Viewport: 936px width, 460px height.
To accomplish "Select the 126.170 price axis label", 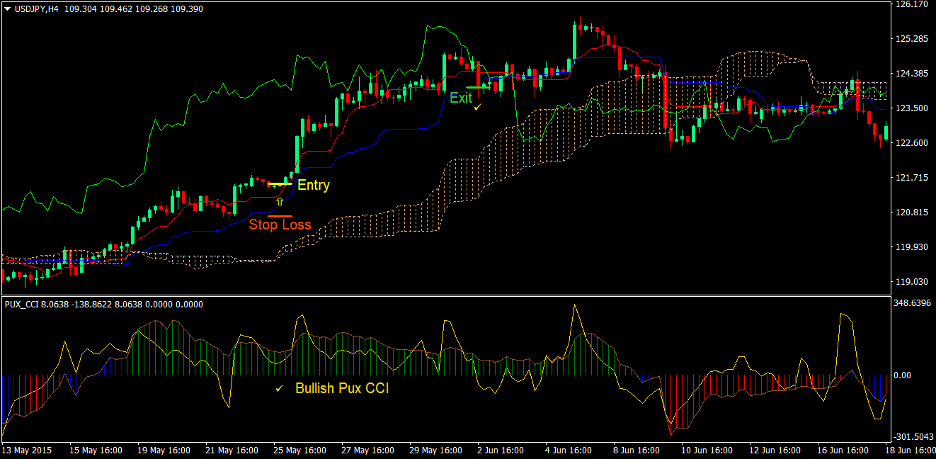I will [910, 4].
